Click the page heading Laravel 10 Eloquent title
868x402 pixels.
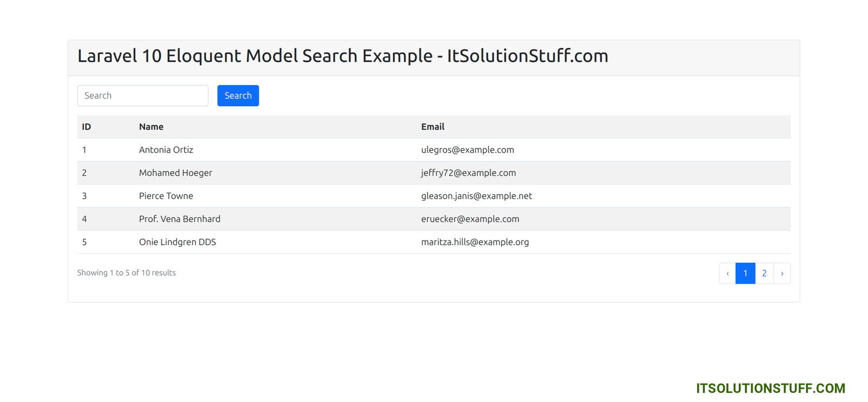click(342, 56)
